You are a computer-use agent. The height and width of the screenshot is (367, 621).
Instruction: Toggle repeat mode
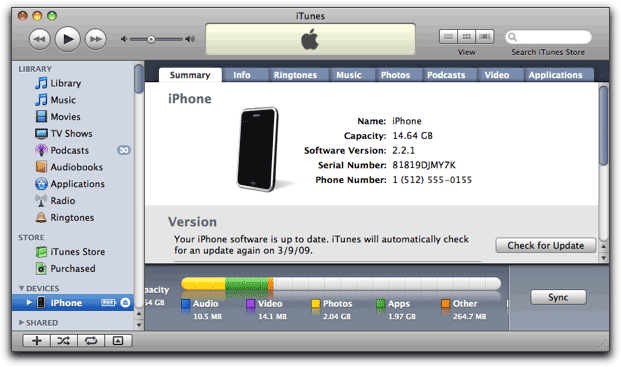(x=91, y=340)
